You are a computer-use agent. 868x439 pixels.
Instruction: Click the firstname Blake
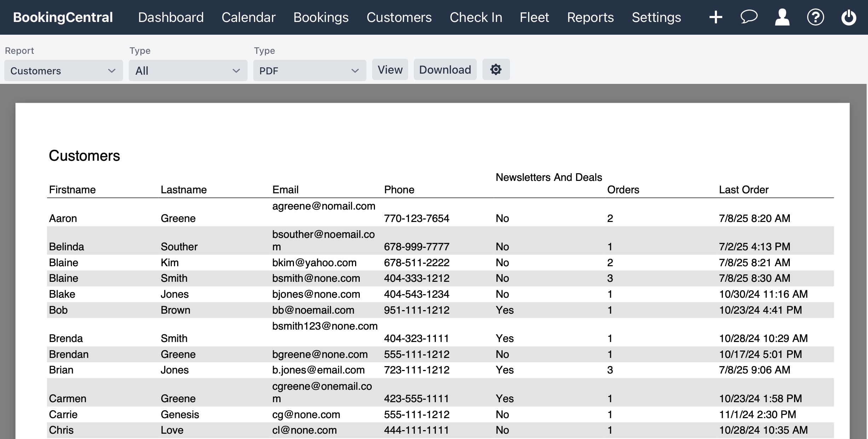62,294
